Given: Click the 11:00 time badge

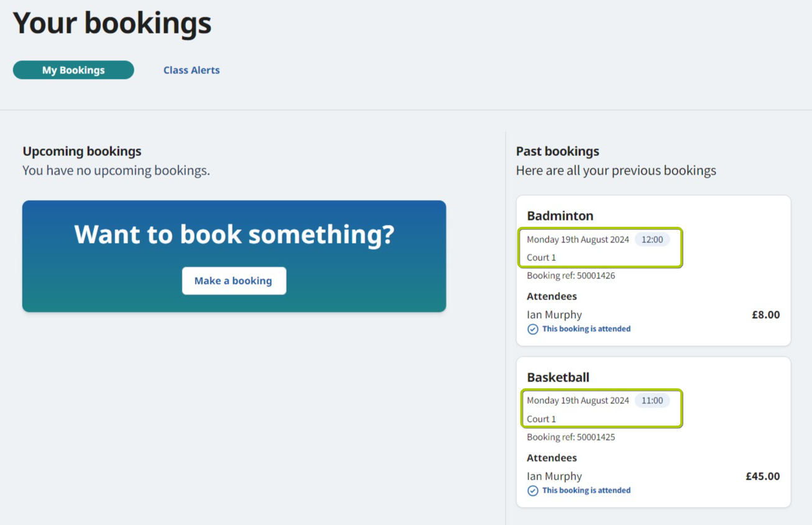Looking at the screenshot, I should 652,401.
